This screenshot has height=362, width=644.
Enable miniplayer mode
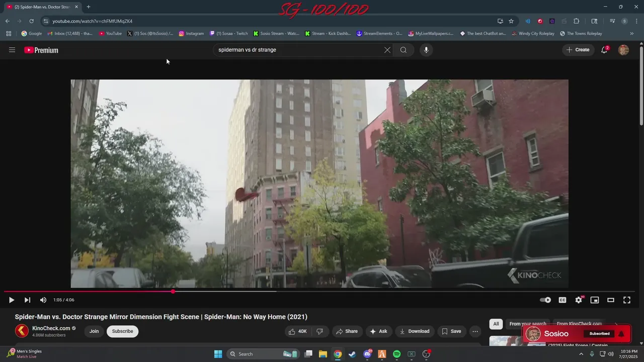595,300
